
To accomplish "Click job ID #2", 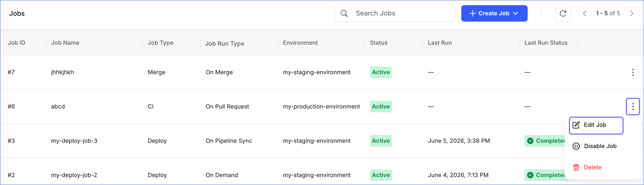I will point(11,175).
